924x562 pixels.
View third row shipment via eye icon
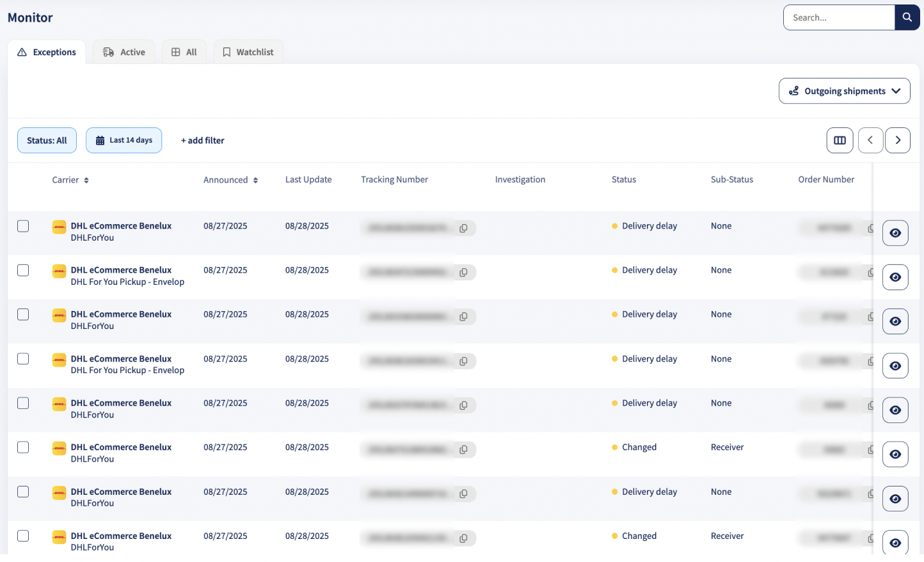pyautogui.click(x=895, y=321)
